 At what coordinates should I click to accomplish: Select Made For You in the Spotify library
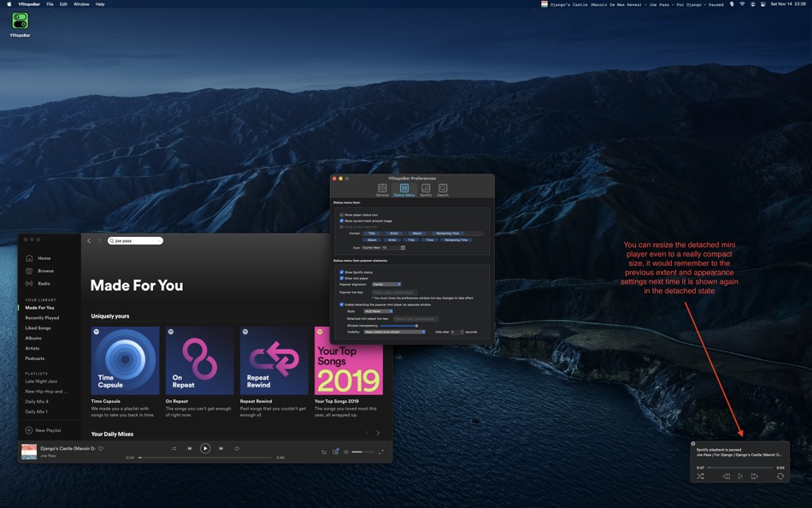coord(39,307)
